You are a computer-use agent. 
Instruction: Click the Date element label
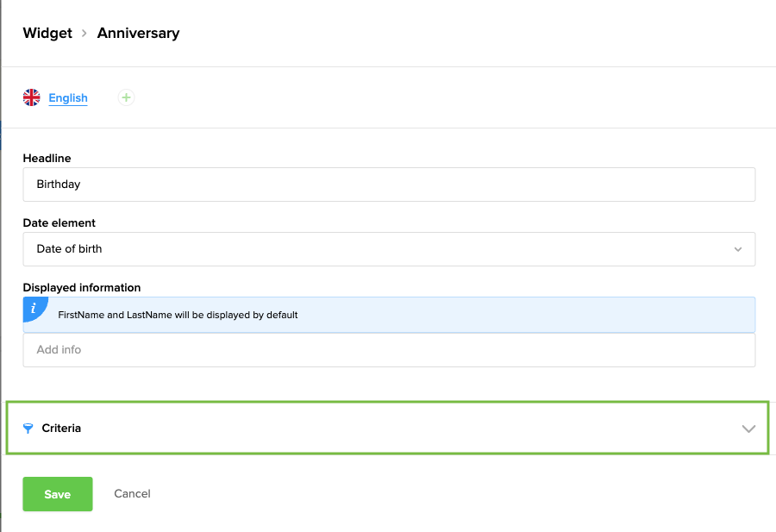coord(59,223)
